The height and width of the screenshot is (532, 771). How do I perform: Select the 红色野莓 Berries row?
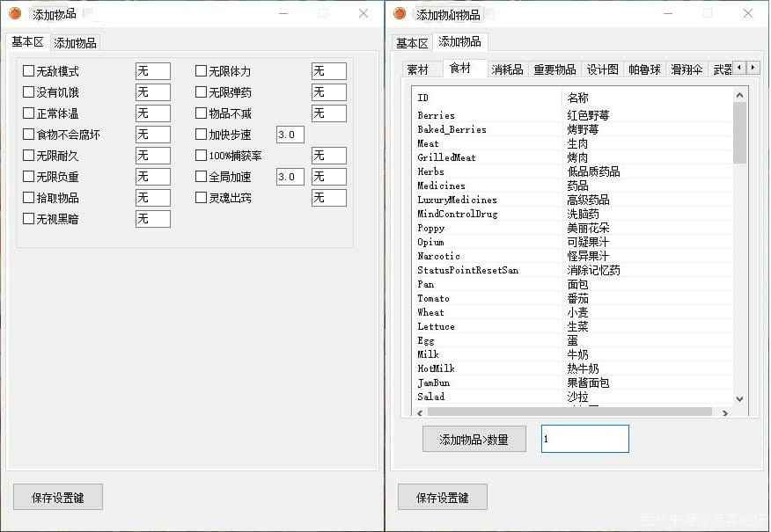[528, 114]
